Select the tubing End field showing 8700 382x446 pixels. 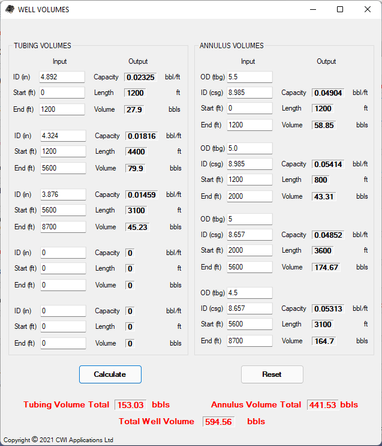tap(63, 227)
